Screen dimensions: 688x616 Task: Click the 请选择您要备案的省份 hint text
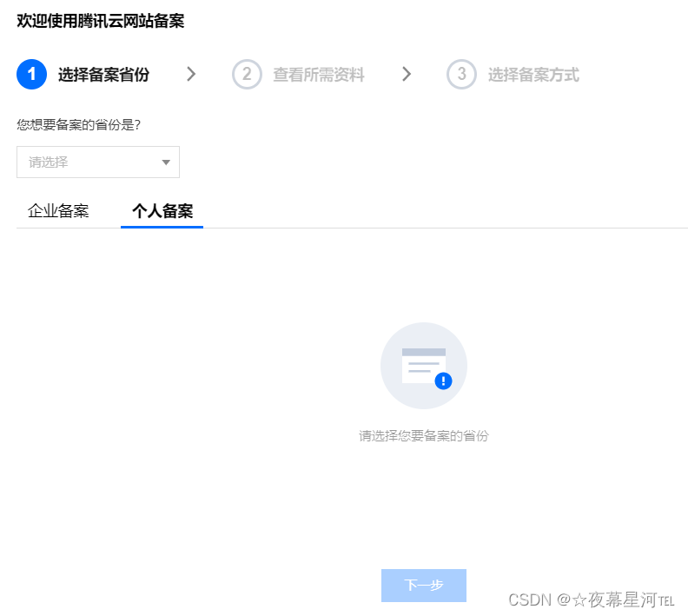(x=423, y=435)
